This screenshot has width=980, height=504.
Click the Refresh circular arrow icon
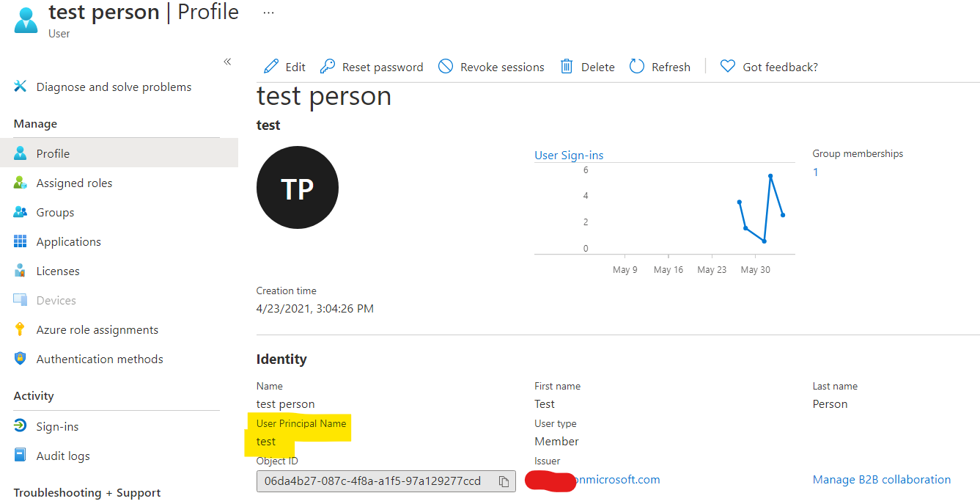(637, 67)
